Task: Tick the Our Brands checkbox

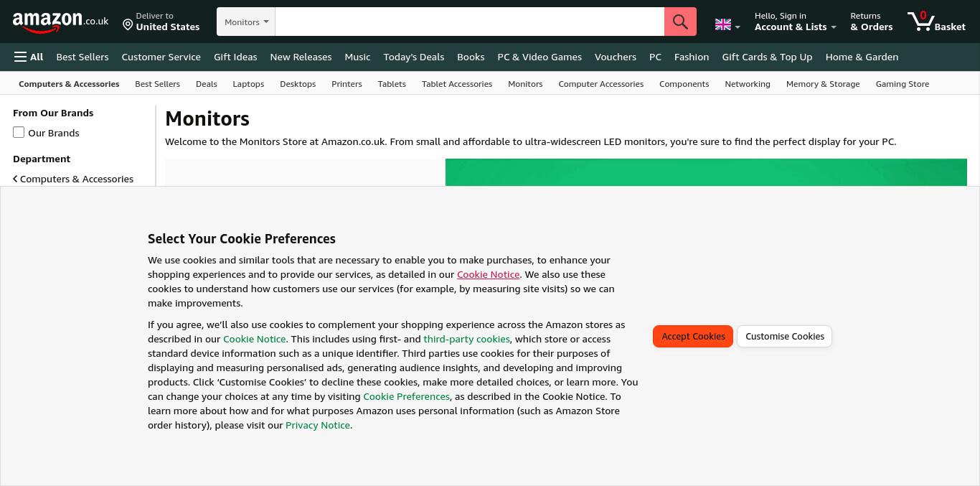Action: coord(19,132)
